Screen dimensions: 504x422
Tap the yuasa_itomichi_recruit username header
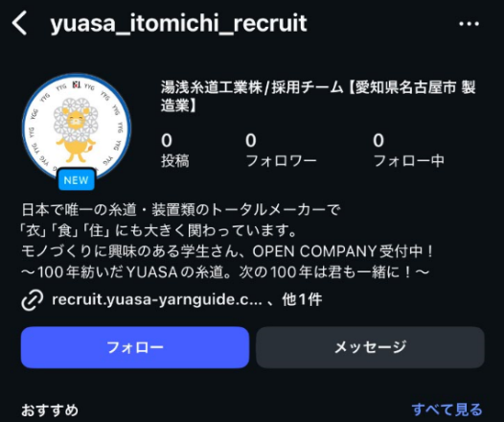(x=178, y=23)
